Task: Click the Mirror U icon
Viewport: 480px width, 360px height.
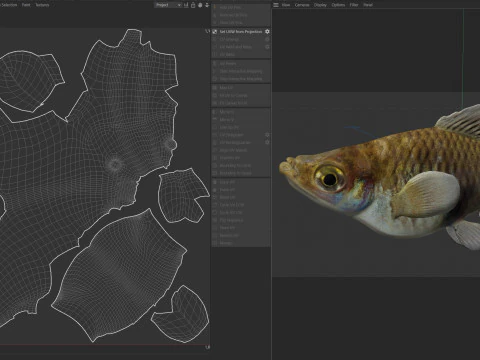Action: 215,112
